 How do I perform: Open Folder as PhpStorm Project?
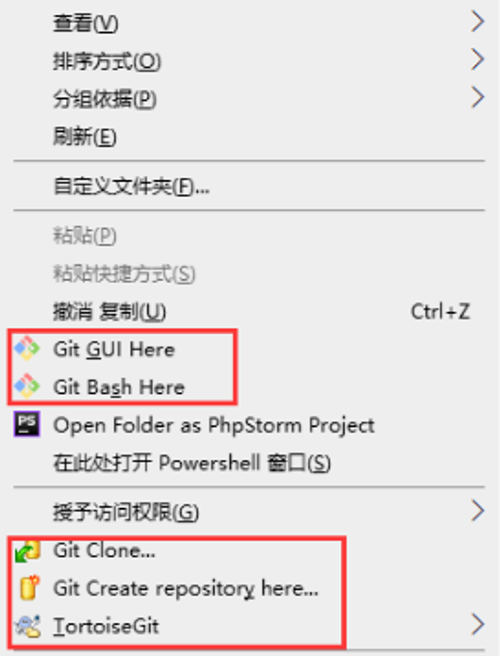214,425
